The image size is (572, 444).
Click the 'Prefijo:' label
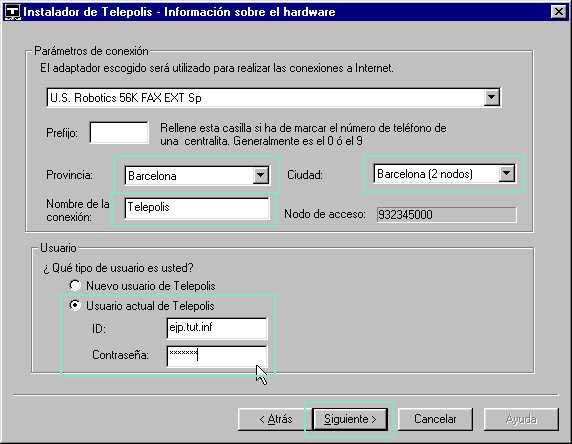coord(62,132)
